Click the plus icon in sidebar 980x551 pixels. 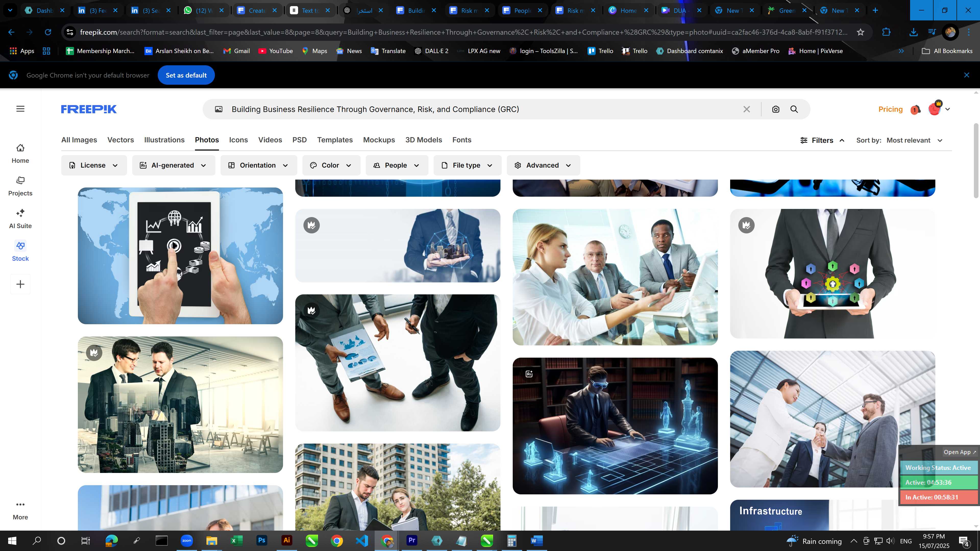(x=20, y=284)
